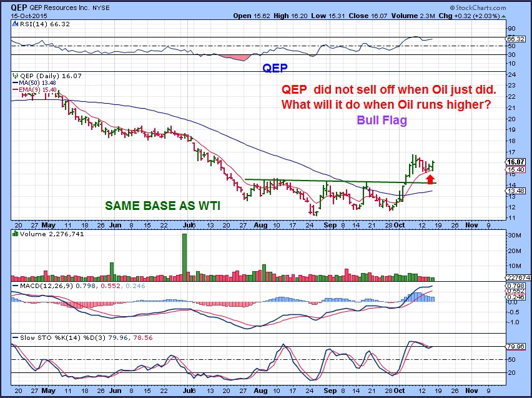This screenshot has height=398, width=532.
Task: Click the 0.798 MACD tag on right axis
Action: pos(516,286)
